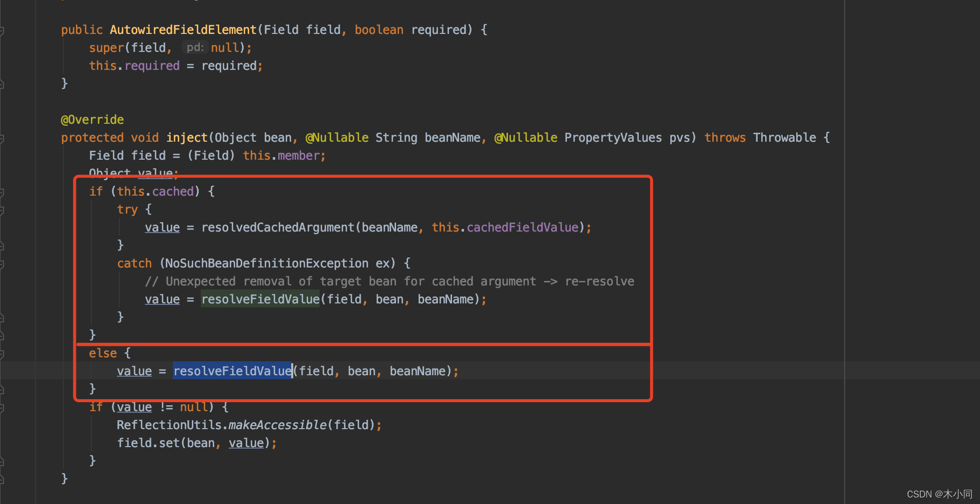Image resolution: width=980 pixels, height=504 pixels.
Task: Click @Nullable before PropertyValues pvs
Action: [x=526, y=138]
